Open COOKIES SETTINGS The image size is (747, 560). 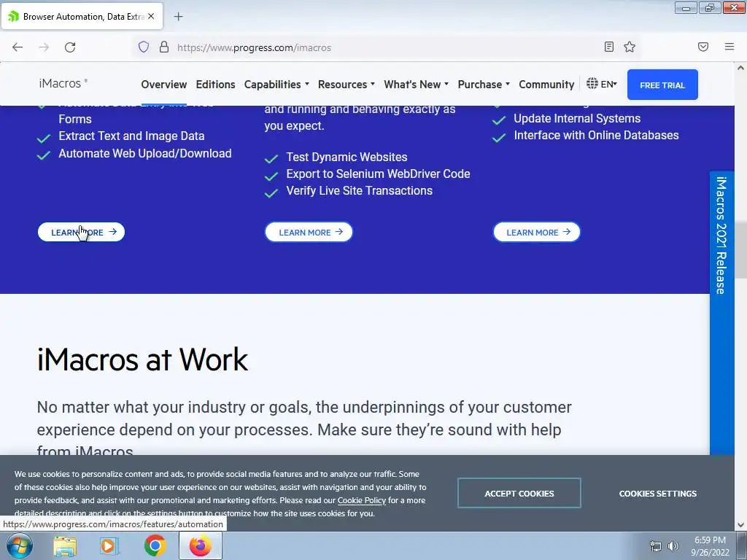pyautogui.click(x=658, y=494)
